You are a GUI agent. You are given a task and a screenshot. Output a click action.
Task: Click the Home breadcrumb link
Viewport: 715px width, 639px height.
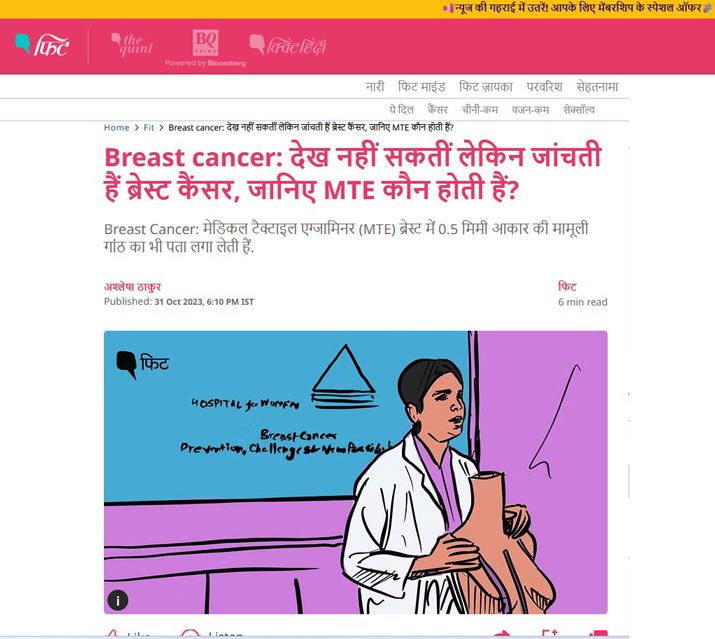116,128
